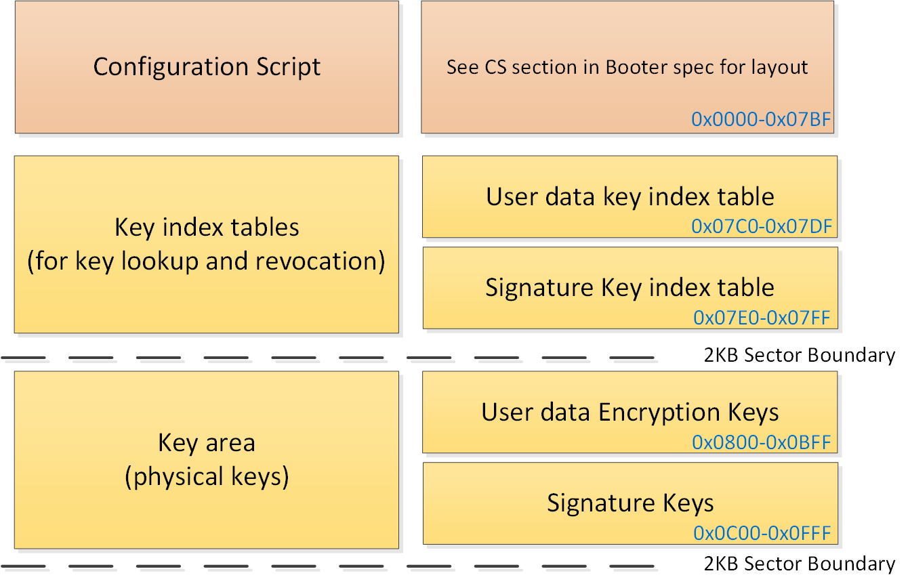Viewport: 908px width, 588px height.
Task: Select the bottom dashed sector boundary line
Action: 327,566
